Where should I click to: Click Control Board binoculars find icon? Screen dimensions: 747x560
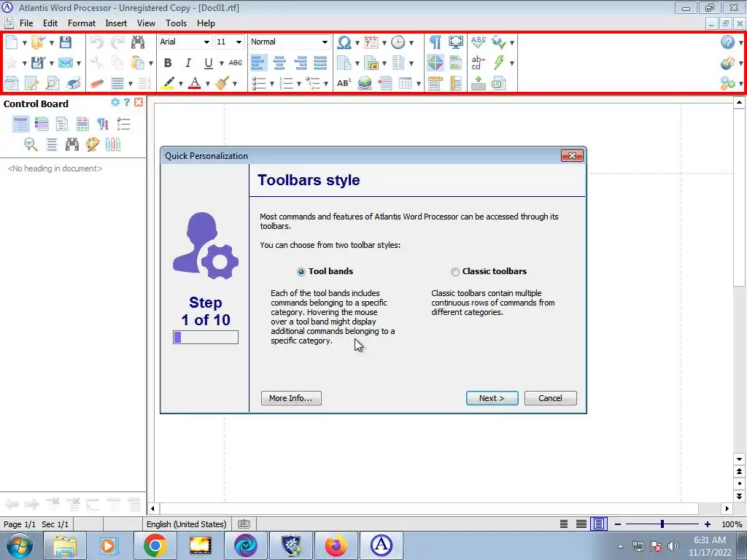click(72, 144)
